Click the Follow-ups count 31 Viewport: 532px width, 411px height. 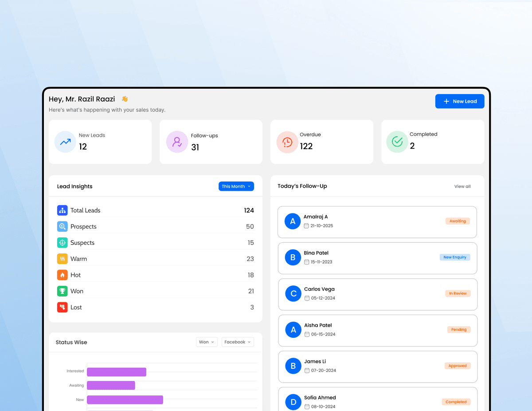click(x=195, y=147)
